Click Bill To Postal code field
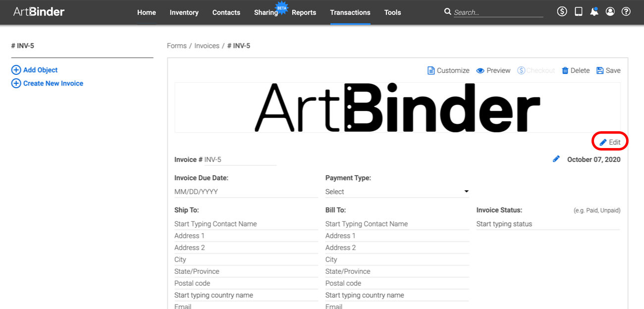This screenshot has height=309, width=644. pyautogui.click(x=397, y=283)
